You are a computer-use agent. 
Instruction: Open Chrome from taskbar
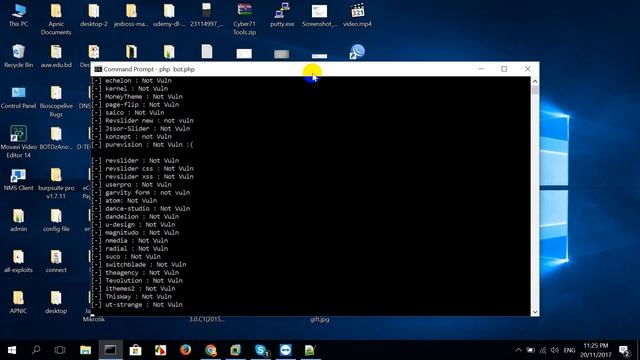pos(211,350)
